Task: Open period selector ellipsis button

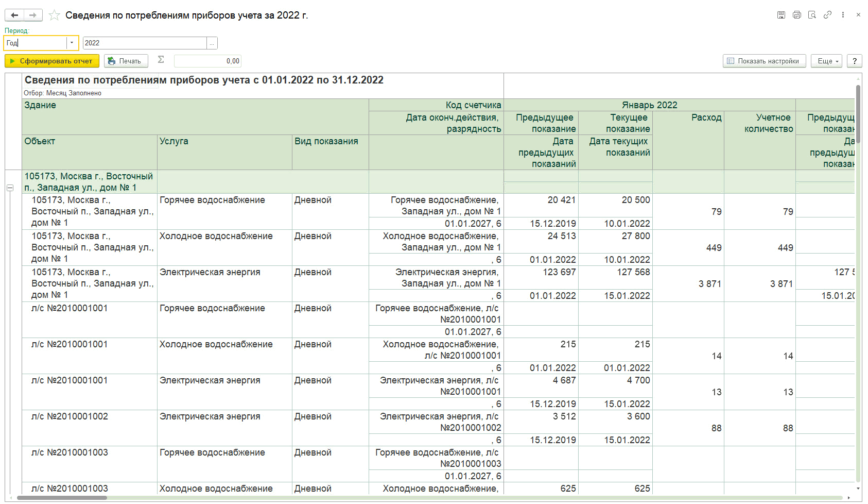Action: (212, 43)
